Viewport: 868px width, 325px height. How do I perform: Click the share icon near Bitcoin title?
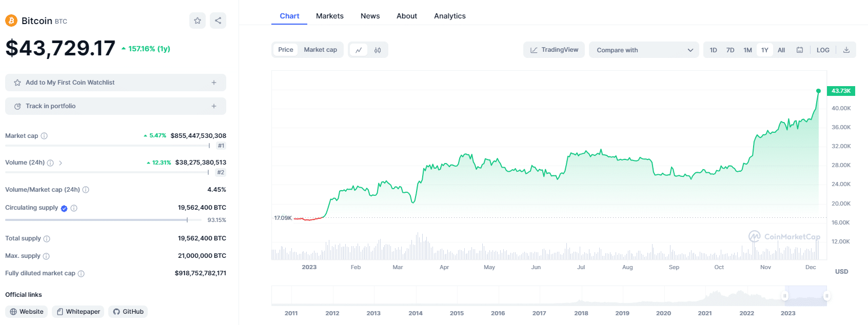pos(218,21)
